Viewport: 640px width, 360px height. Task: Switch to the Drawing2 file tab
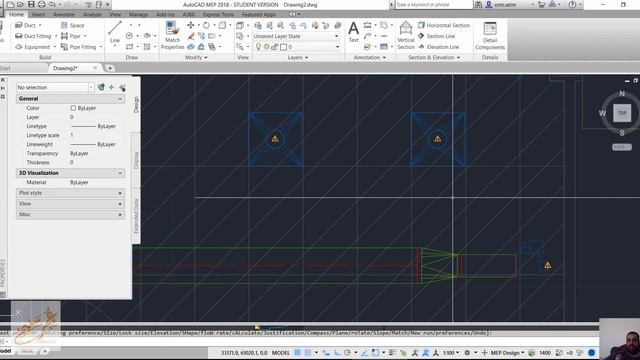point(65,68)
